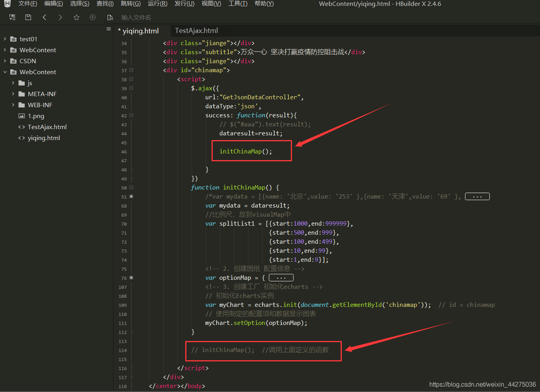
Task: Expand the test01 project
Action: [5, 39]
